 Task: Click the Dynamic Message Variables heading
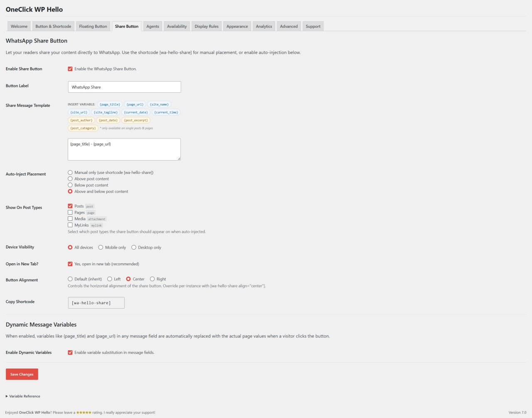41,324
